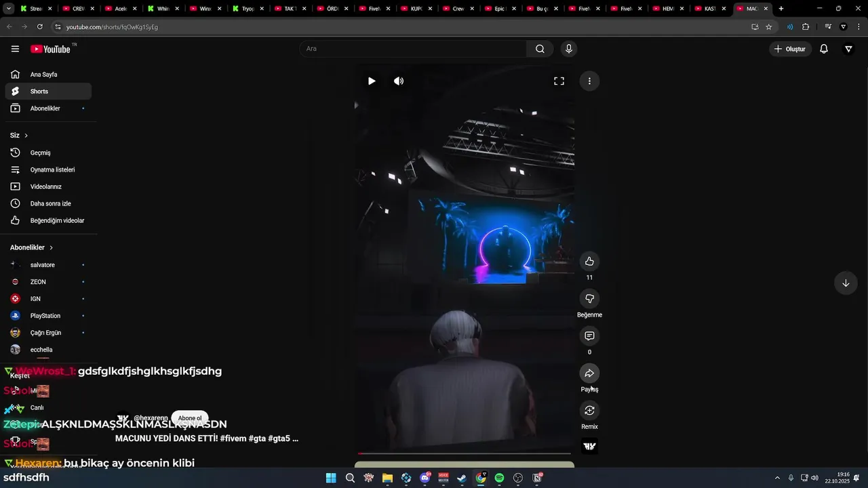Open the PlayStation channel subscription
Screen dimensions: 868x488
[x=48, y=316]
